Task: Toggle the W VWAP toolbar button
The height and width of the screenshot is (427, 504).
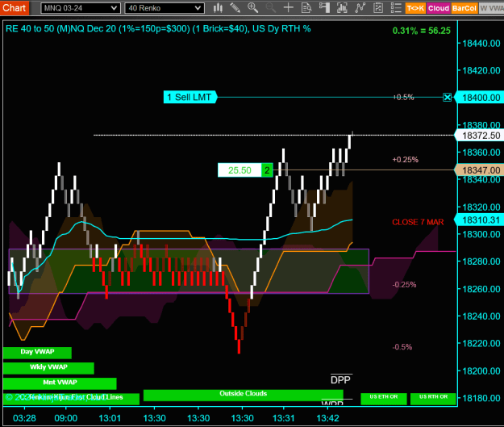Action: tap(491, 8)
